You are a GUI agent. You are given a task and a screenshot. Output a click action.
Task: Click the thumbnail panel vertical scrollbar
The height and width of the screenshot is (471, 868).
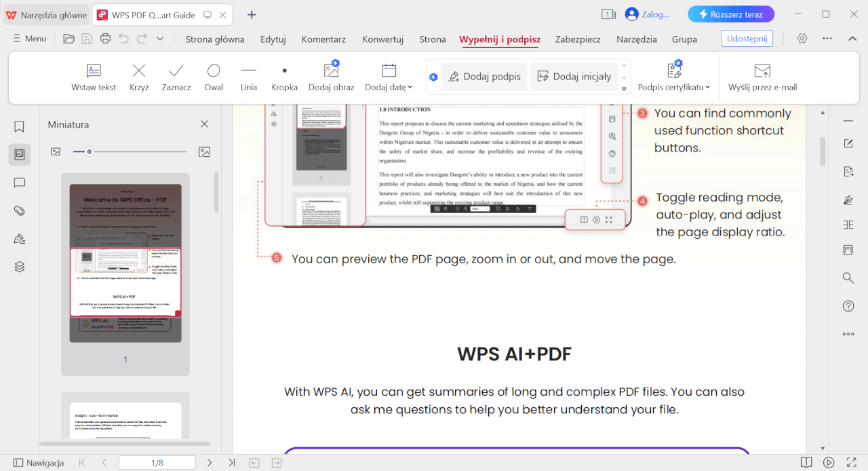click(x=216, y=192)
